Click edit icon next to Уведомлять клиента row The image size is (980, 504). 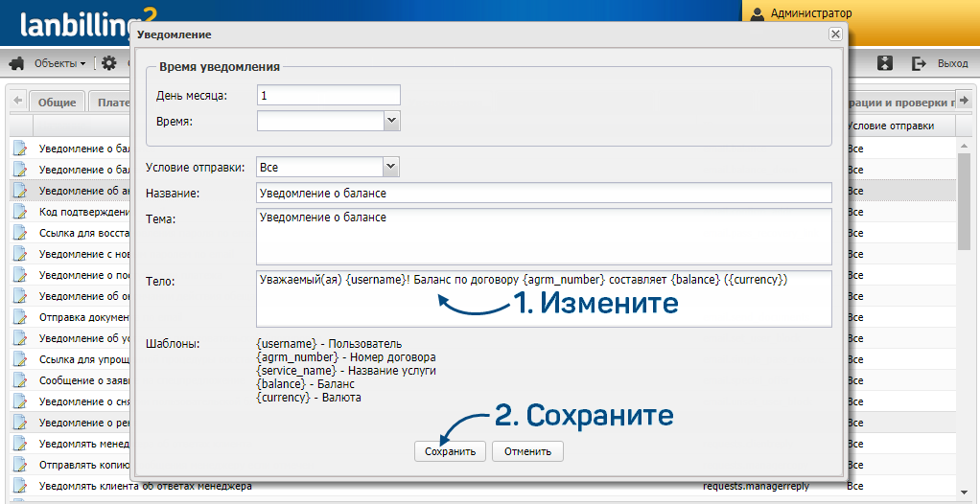(x=20, y=486)
